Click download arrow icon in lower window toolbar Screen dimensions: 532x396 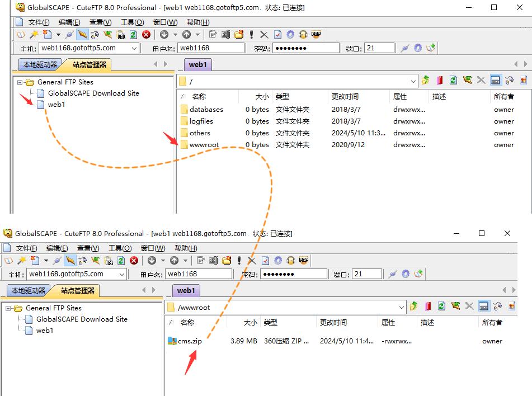point(152,261)
